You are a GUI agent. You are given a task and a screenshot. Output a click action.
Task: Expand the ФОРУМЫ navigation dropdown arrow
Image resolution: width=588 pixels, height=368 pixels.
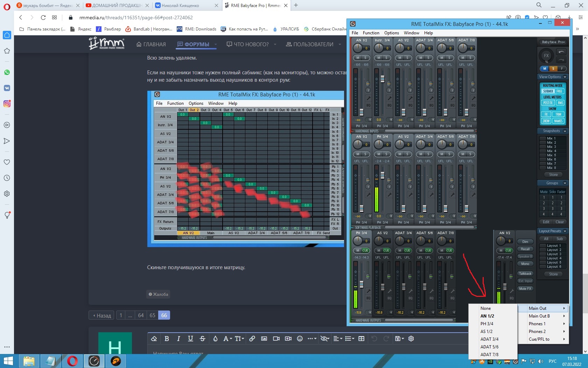tap(216, 45)
